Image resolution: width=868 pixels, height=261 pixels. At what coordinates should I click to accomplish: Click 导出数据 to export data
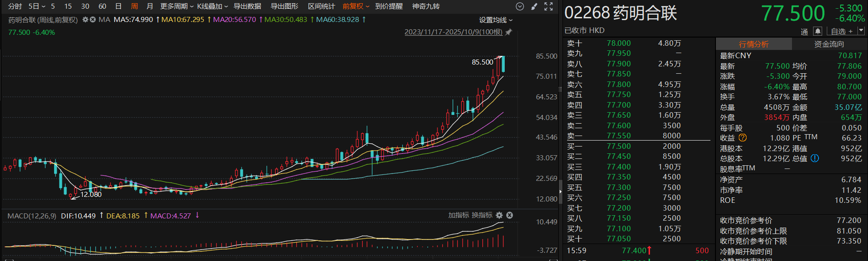point(247,6)
